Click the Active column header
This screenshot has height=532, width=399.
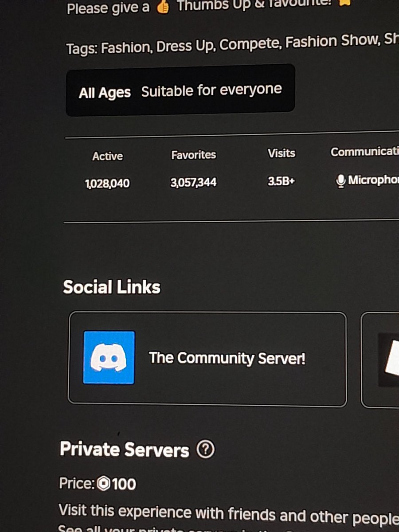pyautogui.click(x=107, y=156)
